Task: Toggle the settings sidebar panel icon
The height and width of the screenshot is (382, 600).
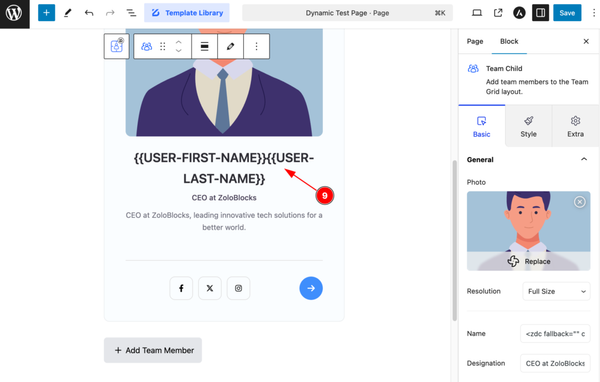Action: (x=540, y=13)
